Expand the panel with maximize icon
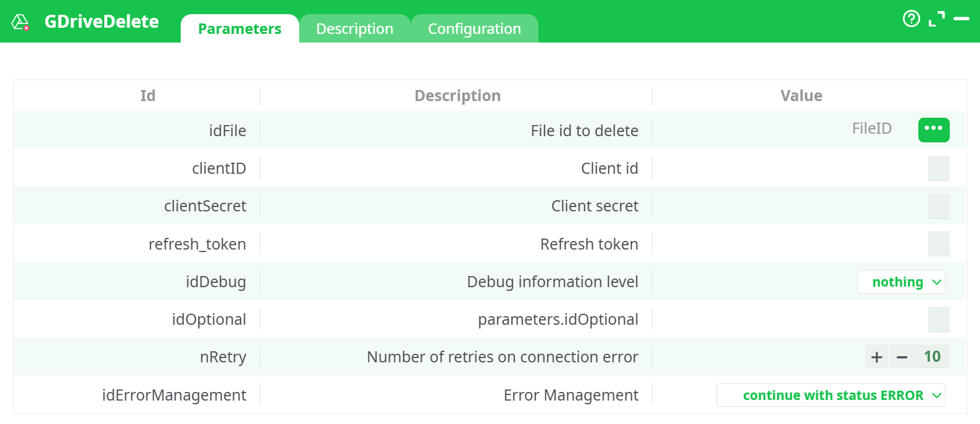Viewport: 980px width, 424px height. click(x=937, y=19)
